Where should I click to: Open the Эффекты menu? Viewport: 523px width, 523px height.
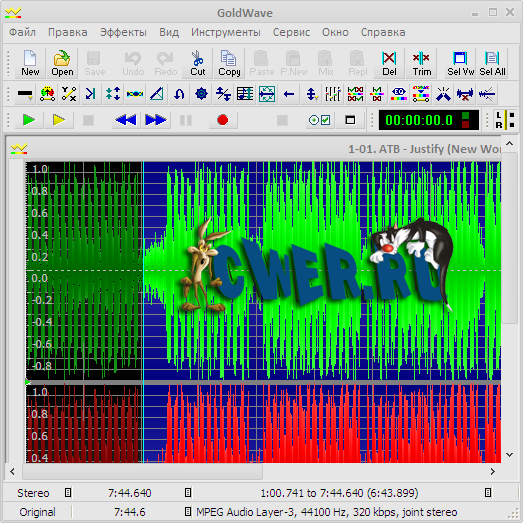tap(123, 32)
